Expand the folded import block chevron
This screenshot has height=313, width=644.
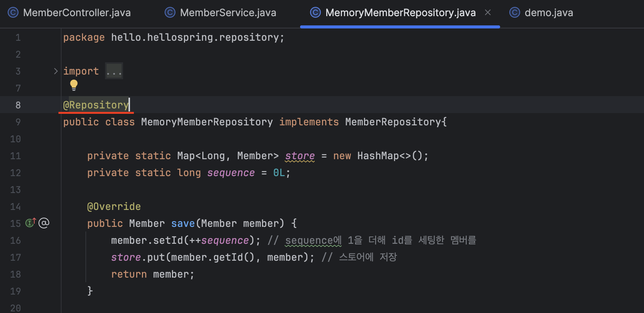(56, 71)
